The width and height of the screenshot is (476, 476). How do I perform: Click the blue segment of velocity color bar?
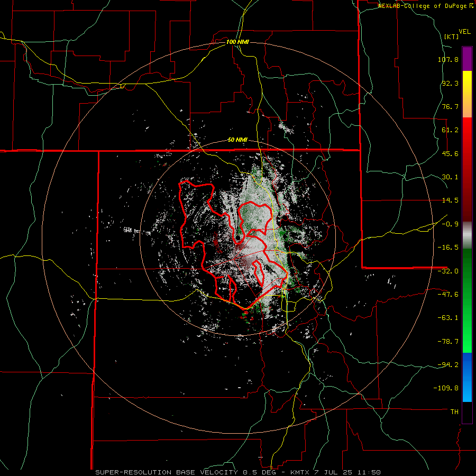tap(467, 377)
